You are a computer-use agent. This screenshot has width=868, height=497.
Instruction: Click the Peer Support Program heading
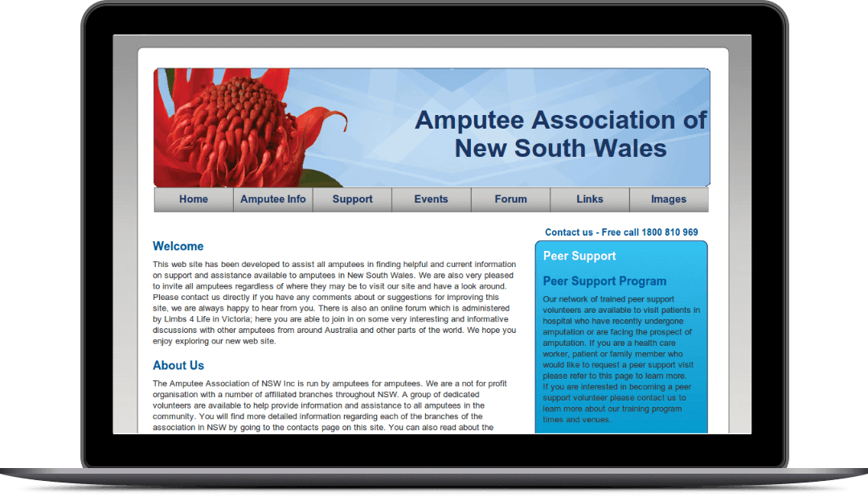pos(604,281)
